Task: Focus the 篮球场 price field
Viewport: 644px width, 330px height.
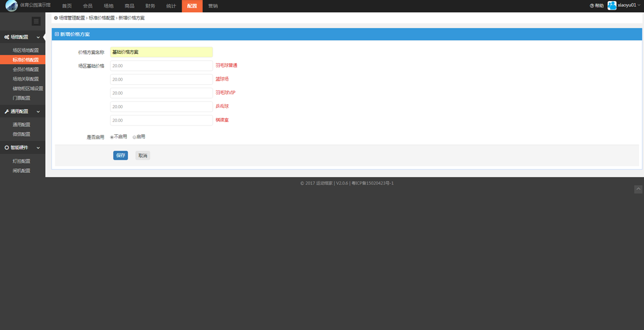Action: pos(161,79)
